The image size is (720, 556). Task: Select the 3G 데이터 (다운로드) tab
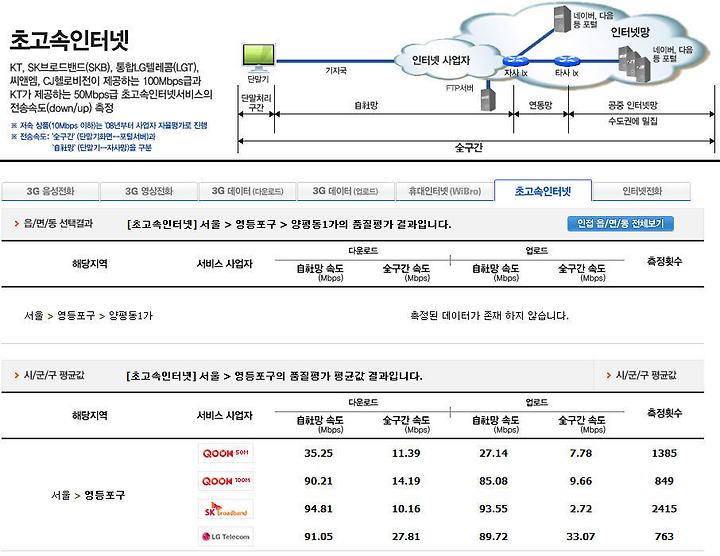pyautogui.click(x=248, y=191)
